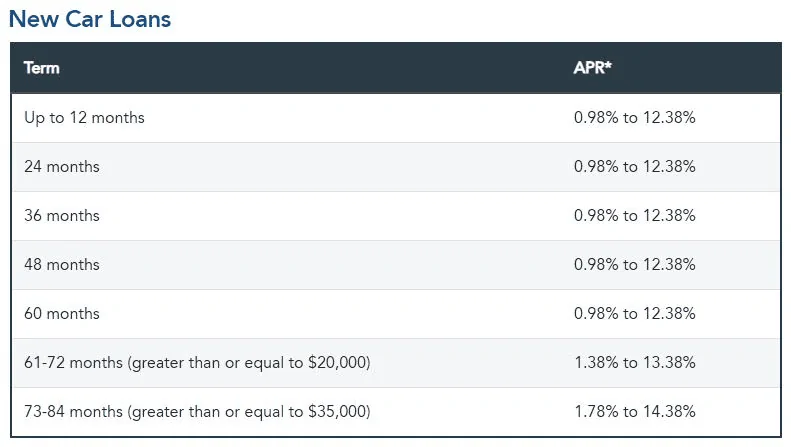Click the 73-84 months term cell

[x=197, y=412]
